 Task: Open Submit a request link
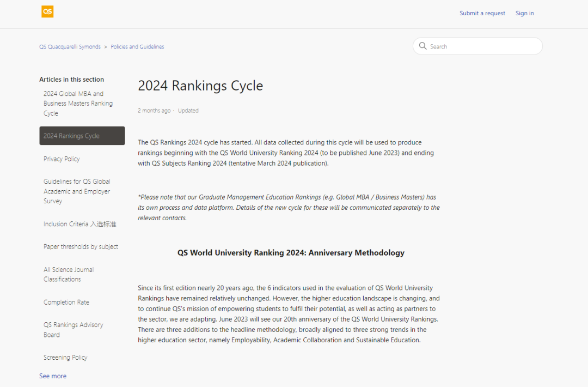[x=482, y=13]
